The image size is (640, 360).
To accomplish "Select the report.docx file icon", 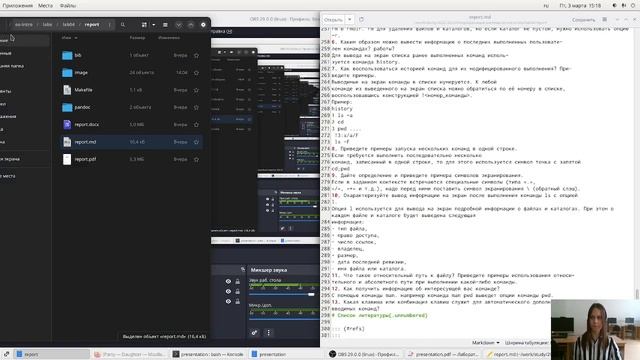I will 67,124.
